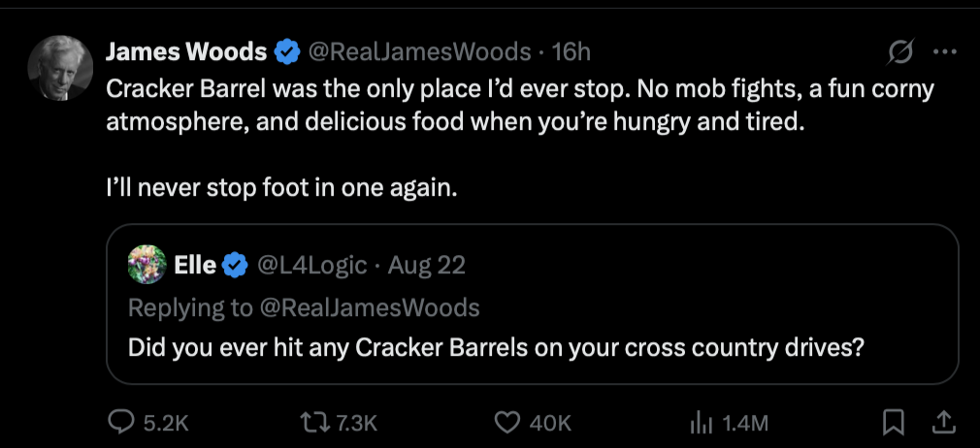
Task: Open the share tweet icon
Action: click(x=940, y=422)
